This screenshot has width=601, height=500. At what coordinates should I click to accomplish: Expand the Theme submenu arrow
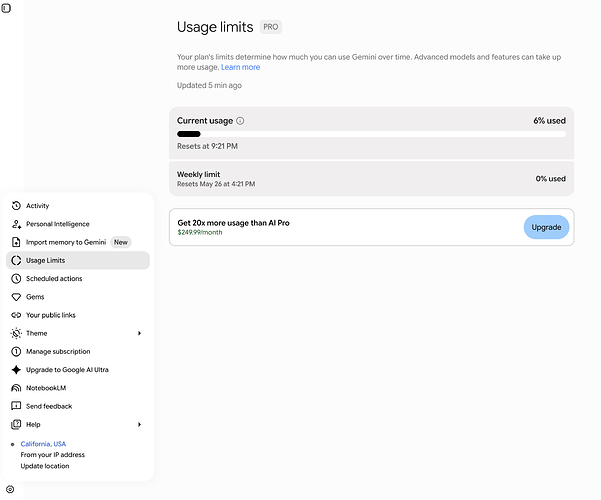(140, 333)
